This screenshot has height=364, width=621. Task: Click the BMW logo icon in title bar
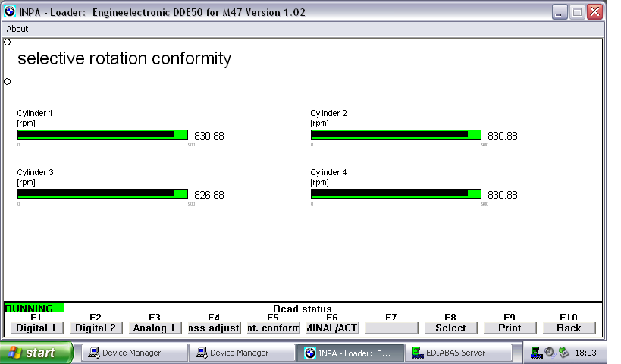click(10, 11)
